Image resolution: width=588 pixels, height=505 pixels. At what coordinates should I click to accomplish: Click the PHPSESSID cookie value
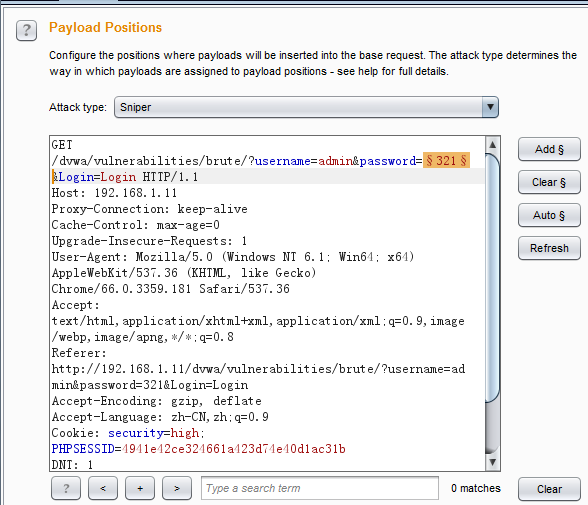[x=234, y=449]
